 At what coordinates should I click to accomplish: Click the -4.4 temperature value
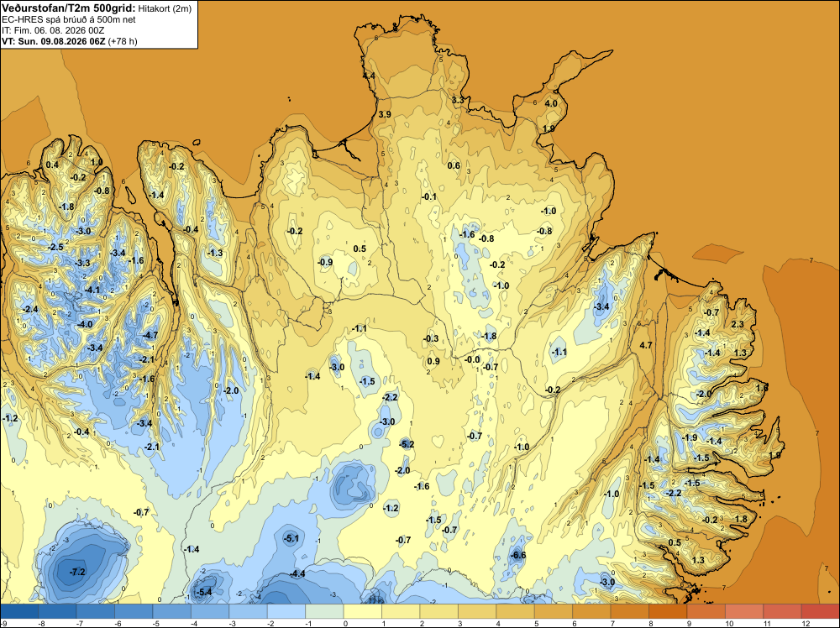click(297, 573)
